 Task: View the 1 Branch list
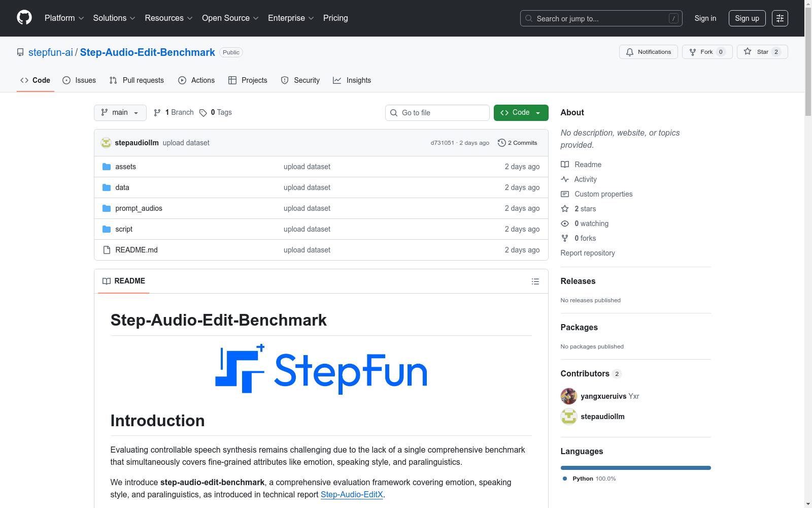(174, 112)
